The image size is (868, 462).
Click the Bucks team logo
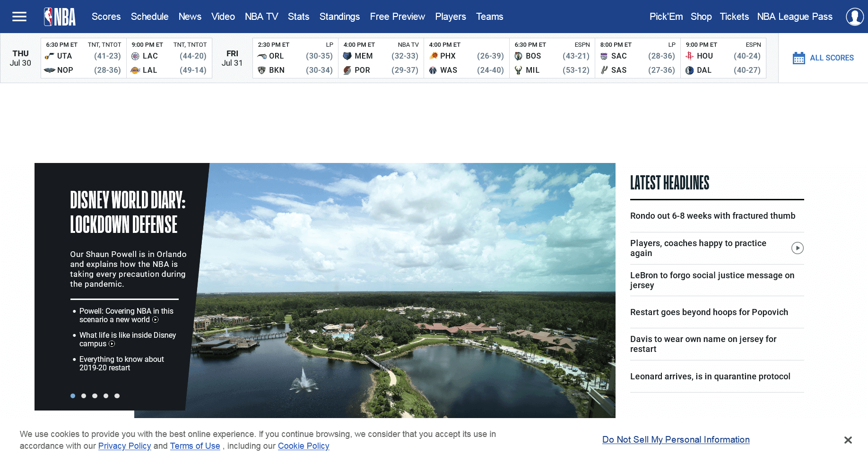point(518,70)
